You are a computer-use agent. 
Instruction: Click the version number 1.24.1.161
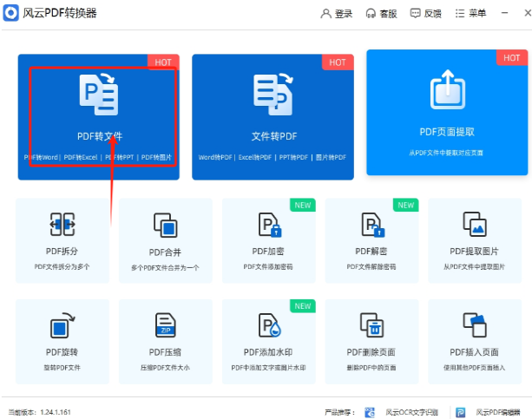56,412
